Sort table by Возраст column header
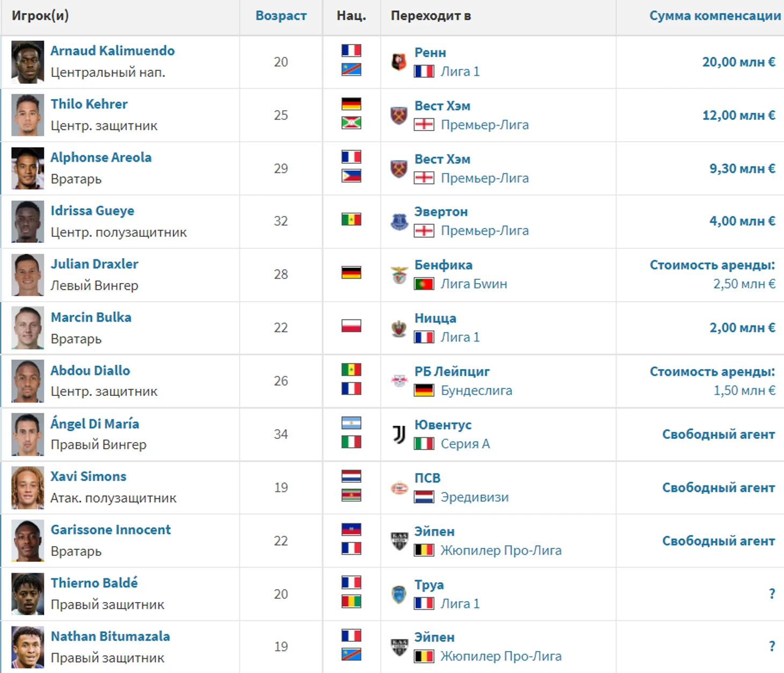Image resolution: width=784 pixels, height=673 pixels. coord(281,16)
